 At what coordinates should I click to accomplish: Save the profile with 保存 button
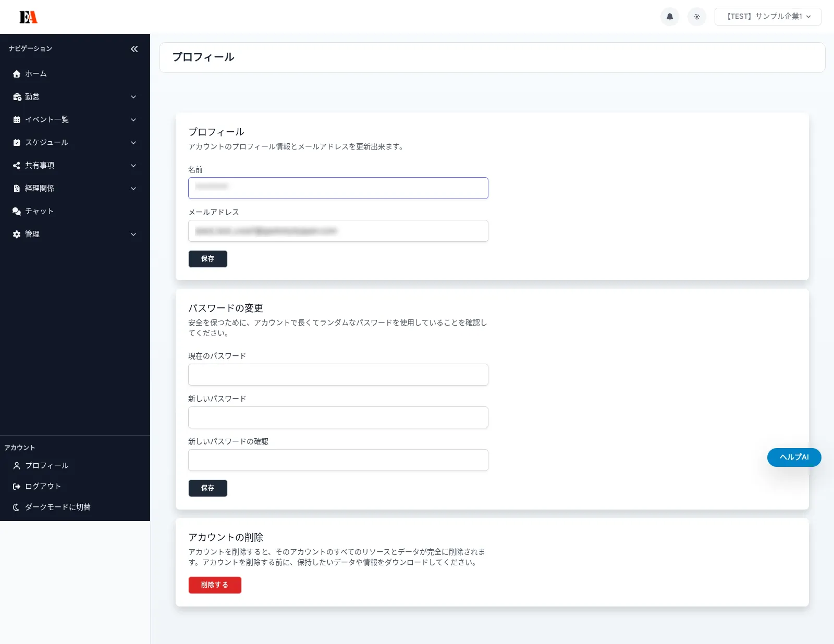[207, 259]
